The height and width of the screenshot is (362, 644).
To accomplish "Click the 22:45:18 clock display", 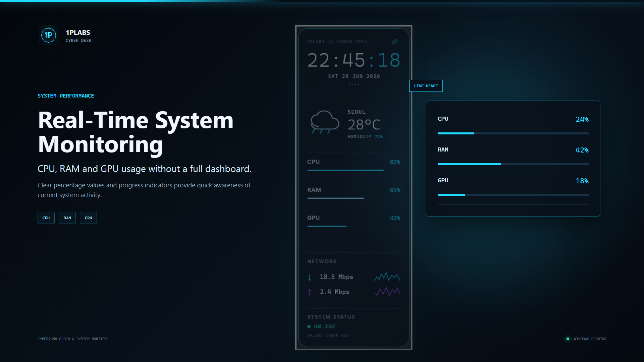I will pyautogui.click(x=354, y=60).
